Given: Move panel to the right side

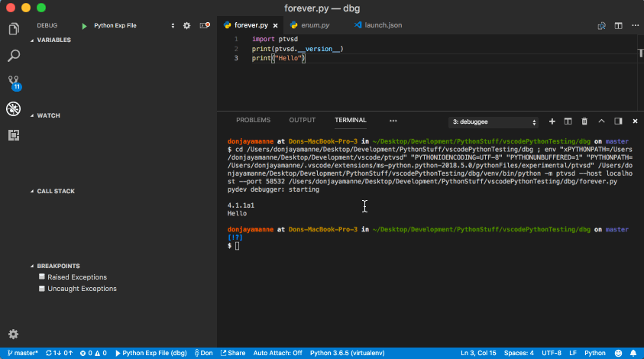Looking at the screenshot, I should tap(618, 121).
